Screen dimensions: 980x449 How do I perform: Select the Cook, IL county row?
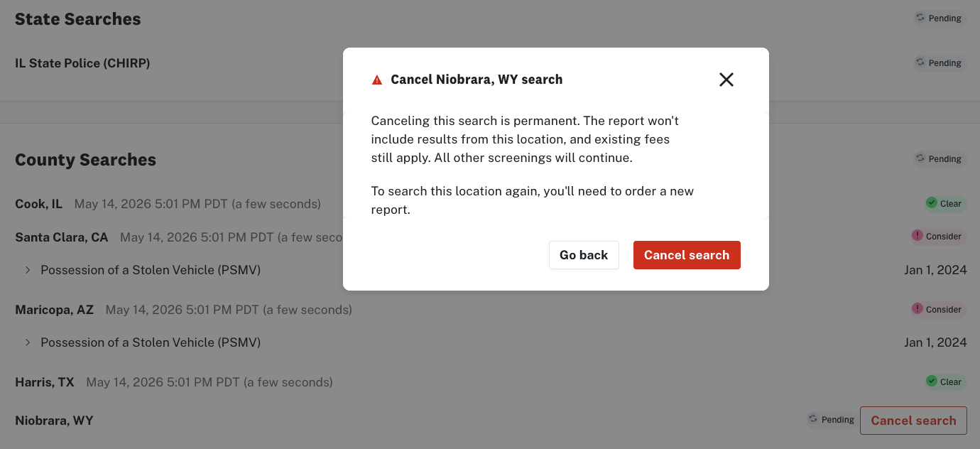pos(491,204)
